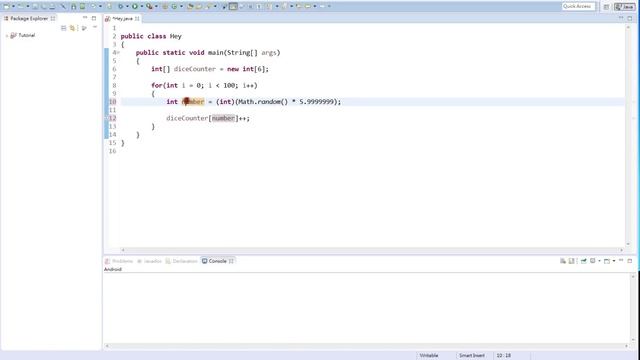
Task: Click the green Android device manager icon
Action: 82,6
